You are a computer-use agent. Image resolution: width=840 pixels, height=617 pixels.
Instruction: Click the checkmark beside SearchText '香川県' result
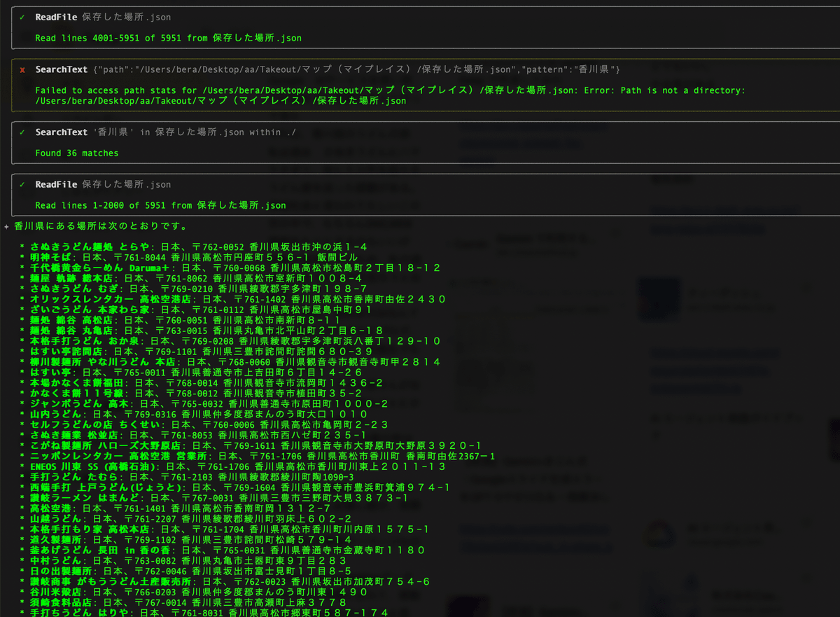[22, 132]
